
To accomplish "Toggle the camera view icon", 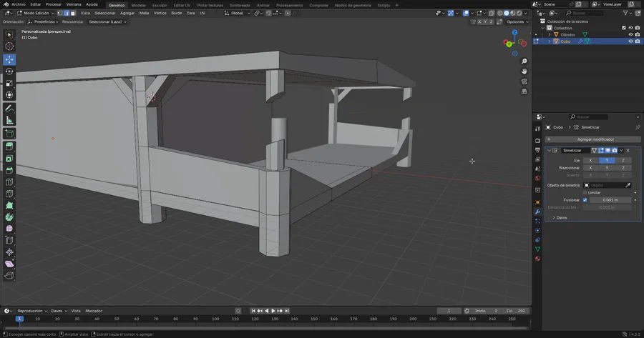I will pos(525,81).
